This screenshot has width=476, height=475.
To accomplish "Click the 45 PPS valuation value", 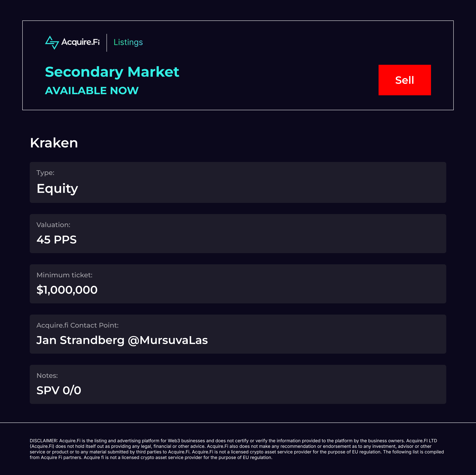I will click(56, 240).
